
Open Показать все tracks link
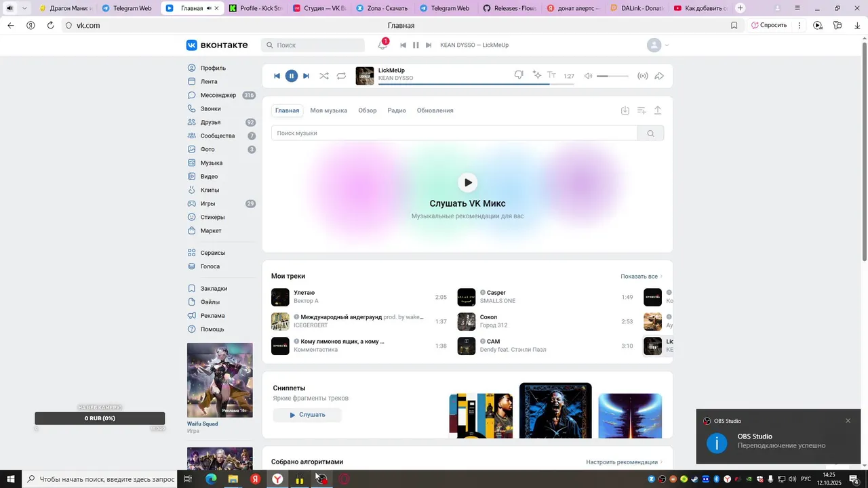642,277
